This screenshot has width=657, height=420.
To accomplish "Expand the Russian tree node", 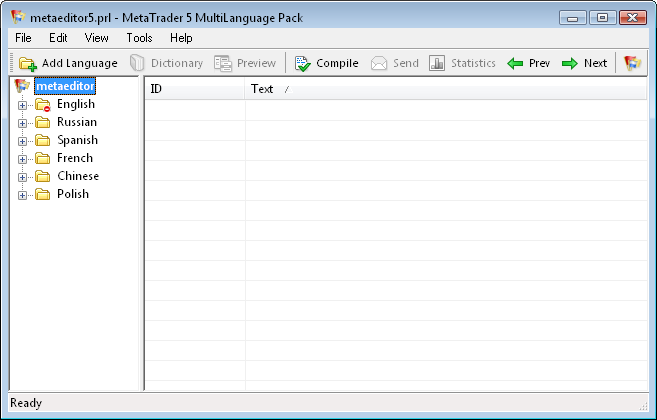I will 22,123.
